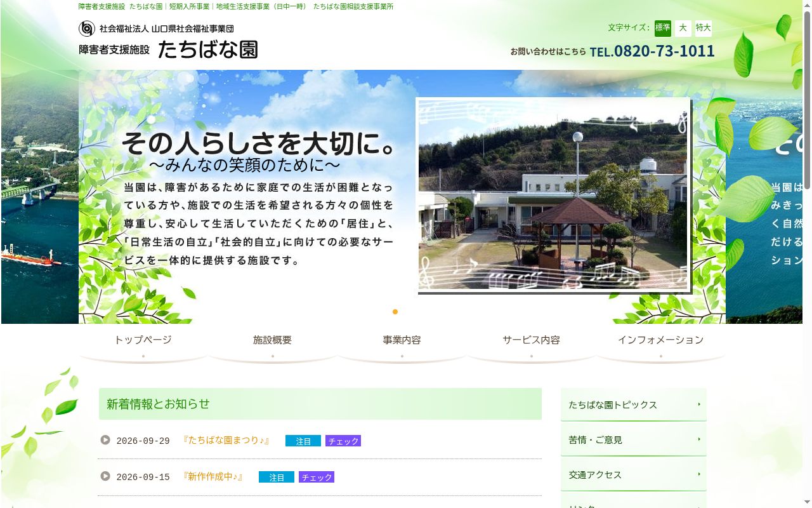Click the 注目 tag on たちばな園まつり row

(303, 441)
